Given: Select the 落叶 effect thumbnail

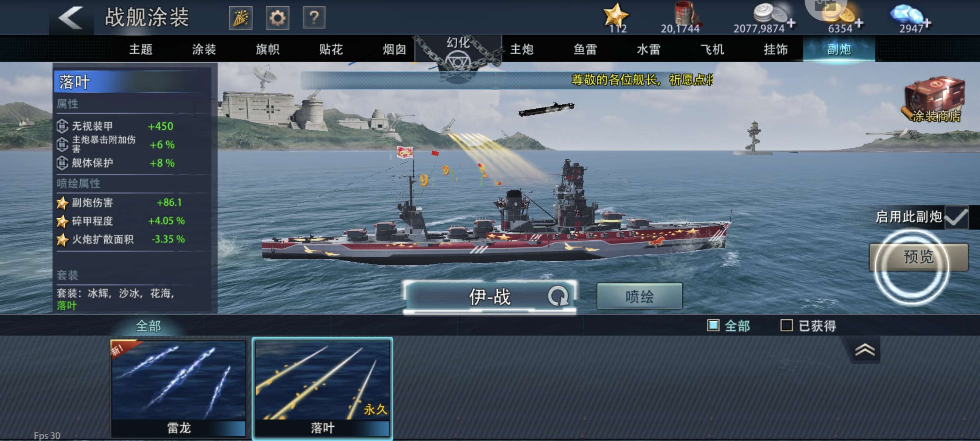Looking at the screenshot, I should pyautogui.click(x=322, y=388).
